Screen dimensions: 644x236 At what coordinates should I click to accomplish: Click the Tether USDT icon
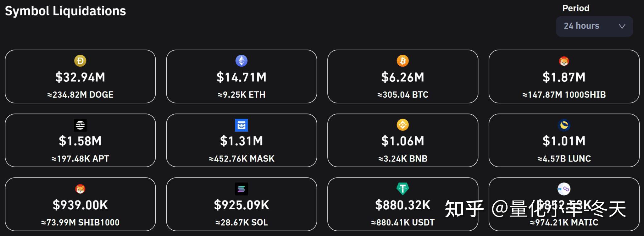403,189
